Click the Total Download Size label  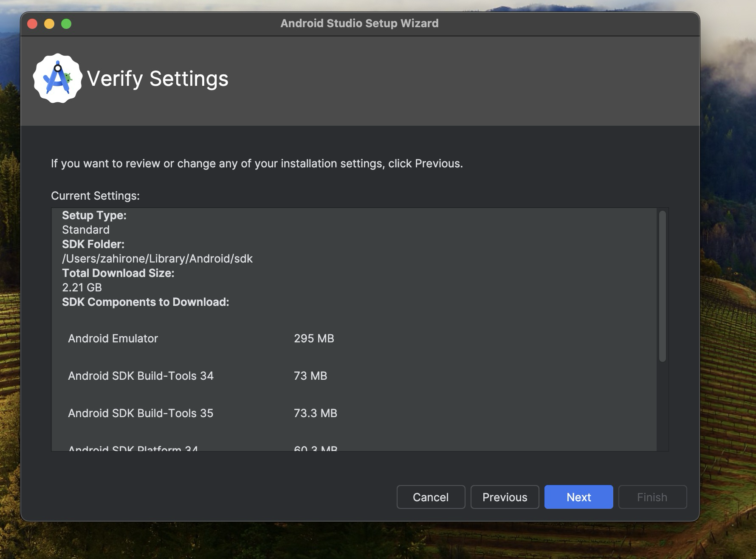pos(118,273)
